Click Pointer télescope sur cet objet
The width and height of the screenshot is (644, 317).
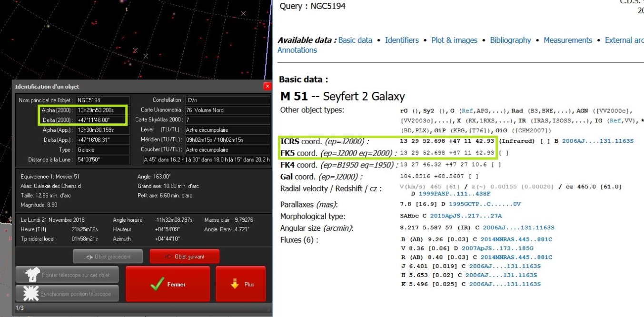click(x=67, y=275)
